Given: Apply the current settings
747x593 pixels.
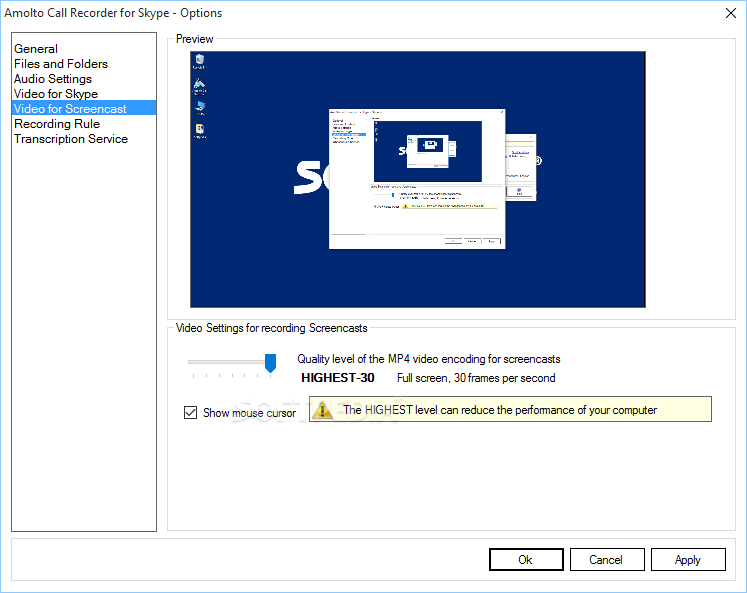Looking at the screenshot, I should [688, 560].
